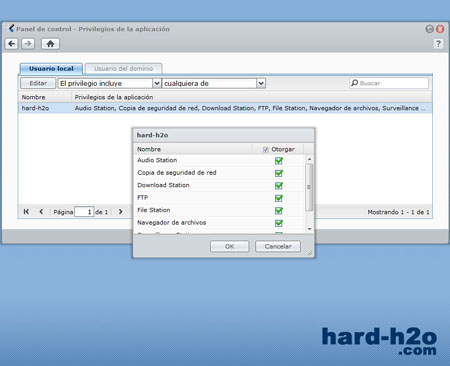450x366 pixels.
Task: Click the back arrow navigation icon
Action: pyautogui.click(x=12, y=44)
